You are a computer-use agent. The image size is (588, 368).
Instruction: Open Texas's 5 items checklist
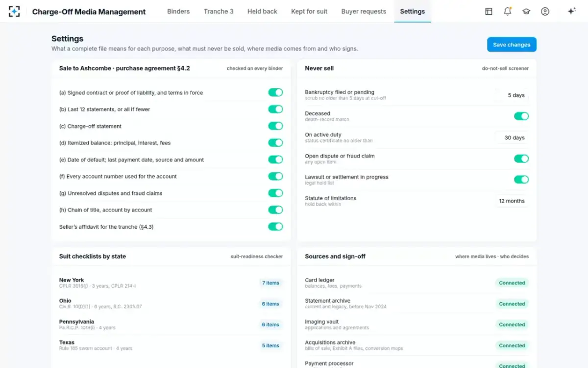270,345
